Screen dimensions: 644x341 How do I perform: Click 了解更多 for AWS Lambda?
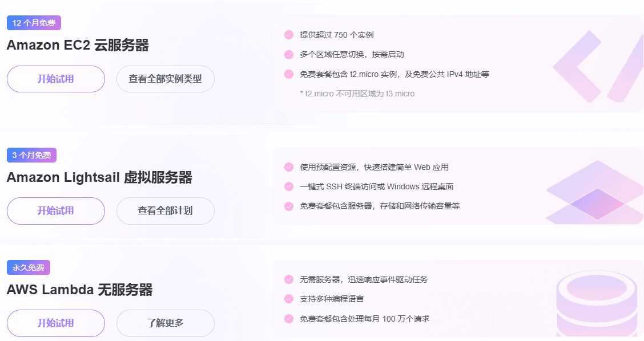coord(165,323)
